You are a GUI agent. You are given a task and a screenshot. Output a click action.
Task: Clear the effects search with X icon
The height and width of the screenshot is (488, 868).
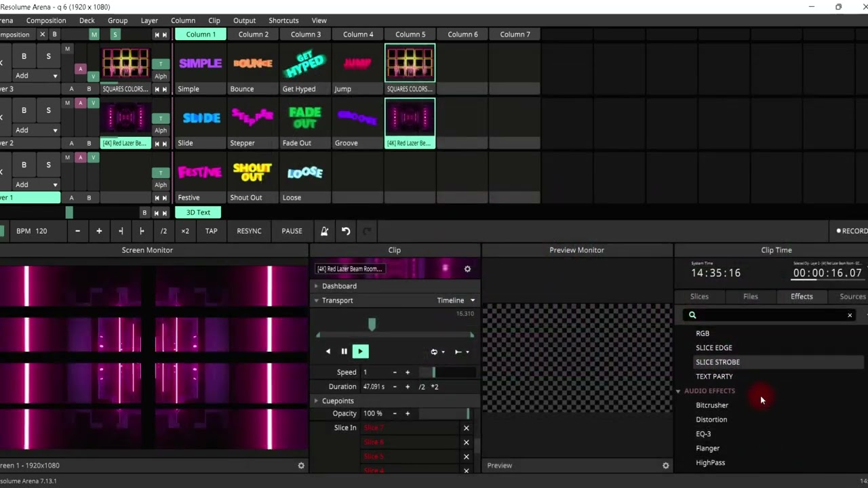tap(850, 315)
